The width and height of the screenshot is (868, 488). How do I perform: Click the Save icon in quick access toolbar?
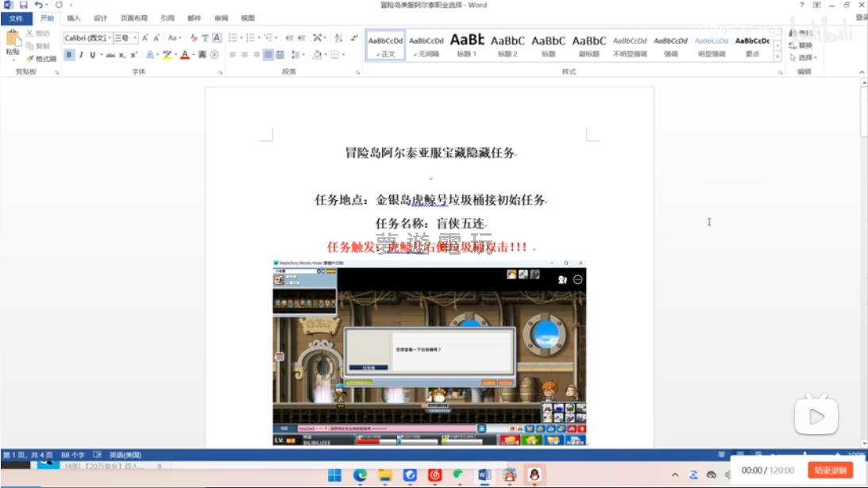(x=23, y=5)
